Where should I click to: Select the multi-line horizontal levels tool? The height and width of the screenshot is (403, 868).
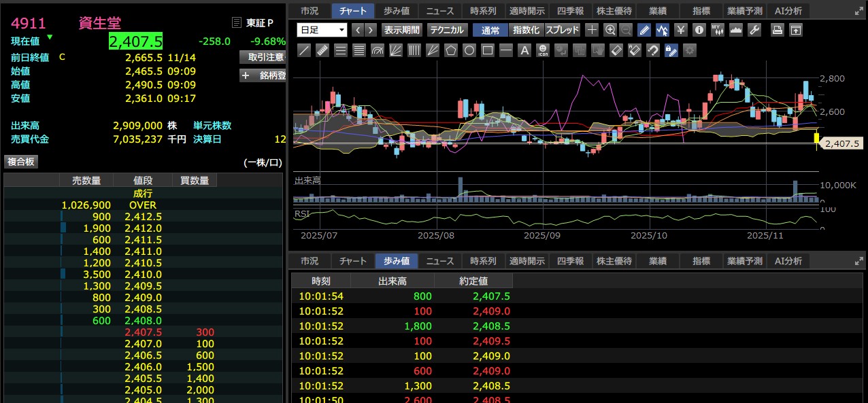pos(360,50)
